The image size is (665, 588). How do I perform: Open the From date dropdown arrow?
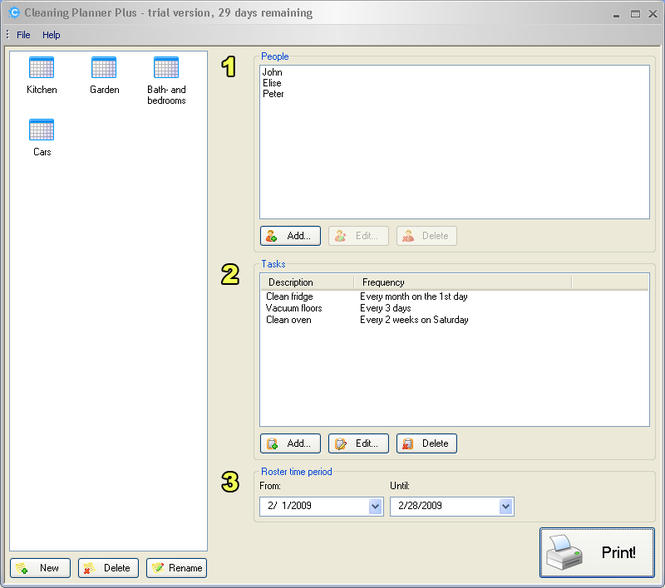[375, 507]
